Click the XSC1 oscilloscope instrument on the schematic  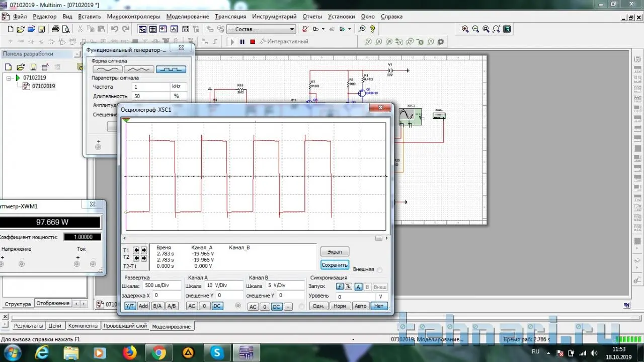coord(410,117)
